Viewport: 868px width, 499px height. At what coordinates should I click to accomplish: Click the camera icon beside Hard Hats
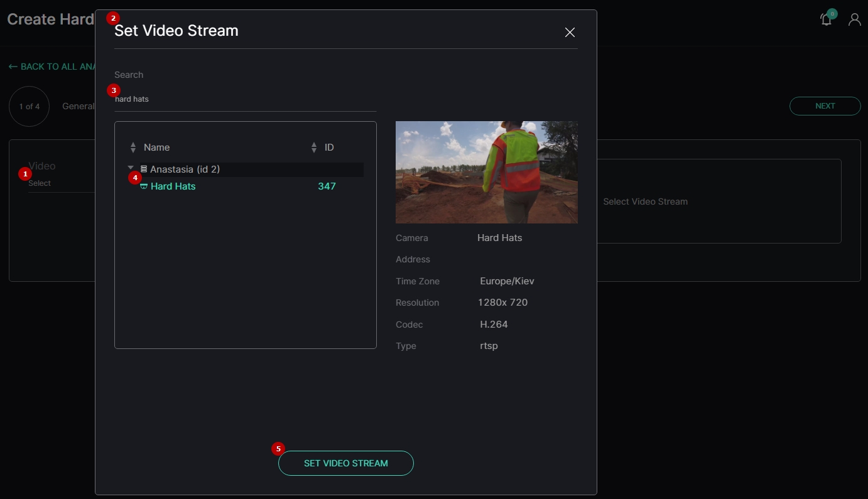[144, 186]
